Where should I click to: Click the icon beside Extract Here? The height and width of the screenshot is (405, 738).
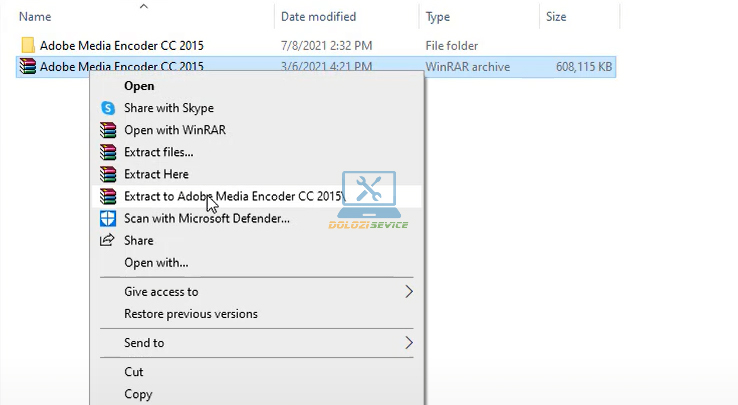tap(108, 174)
